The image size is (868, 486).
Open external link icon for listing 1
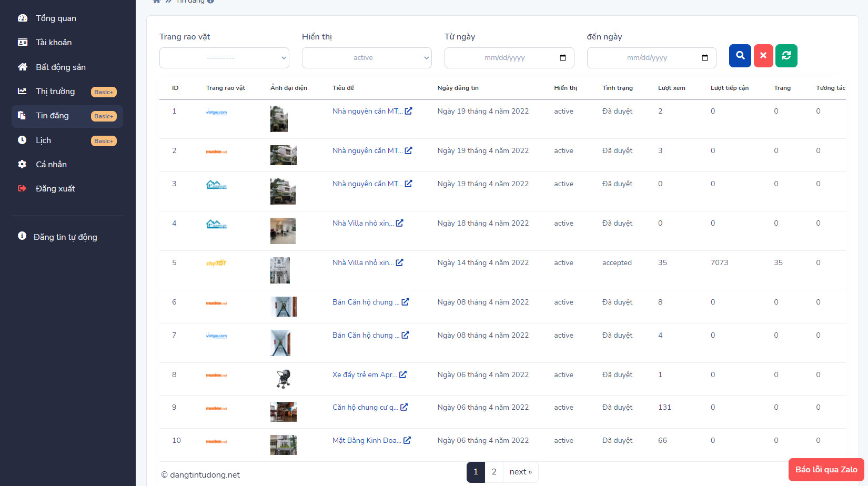[408, 111]
